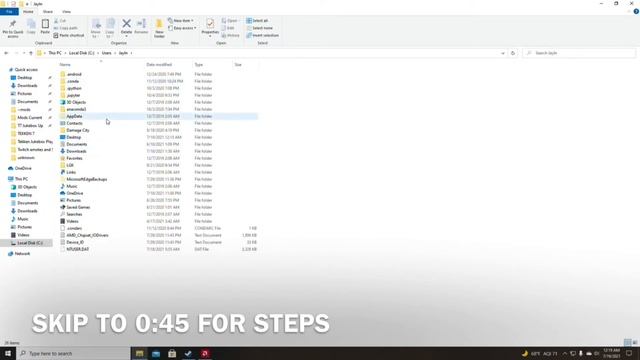Select the MicrosoftEdgeBackups folder
Screen dimensions: 640x360
87,179
